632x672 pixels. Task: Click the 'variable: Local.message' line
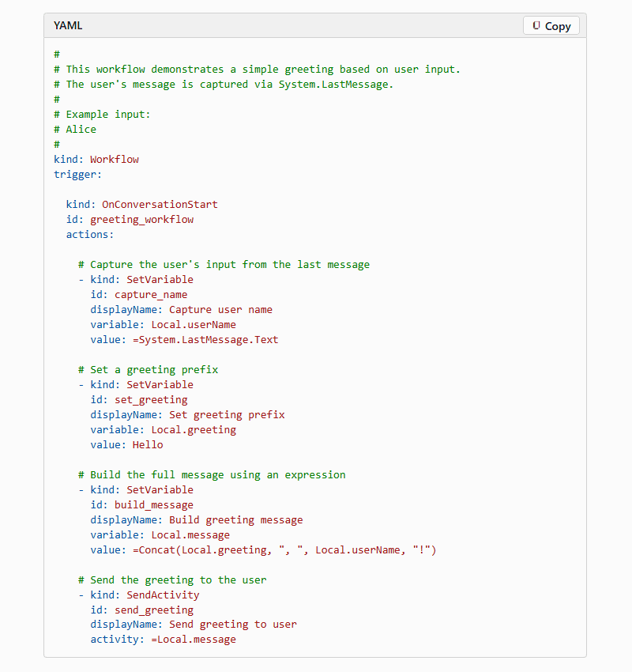(x=160, y=535)
